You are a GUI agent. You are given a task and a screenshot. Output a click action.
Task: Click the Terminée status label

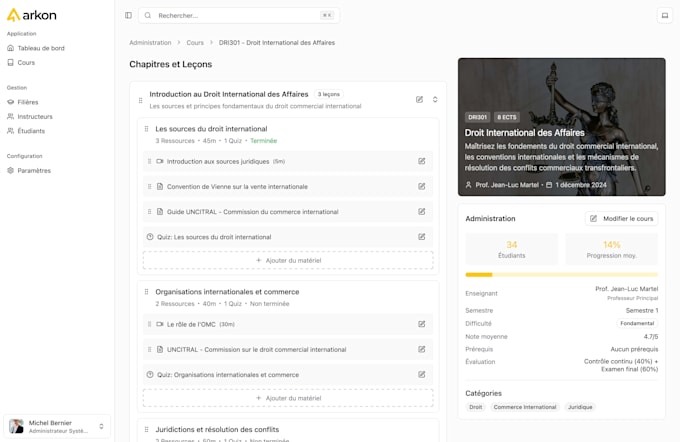pyautogui.click(x=263, y=141)
